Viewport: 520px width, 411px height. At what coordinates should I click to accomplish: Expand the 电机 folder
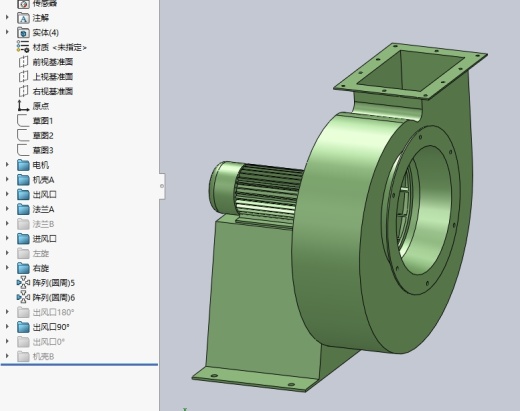click(x=7, y=164)
